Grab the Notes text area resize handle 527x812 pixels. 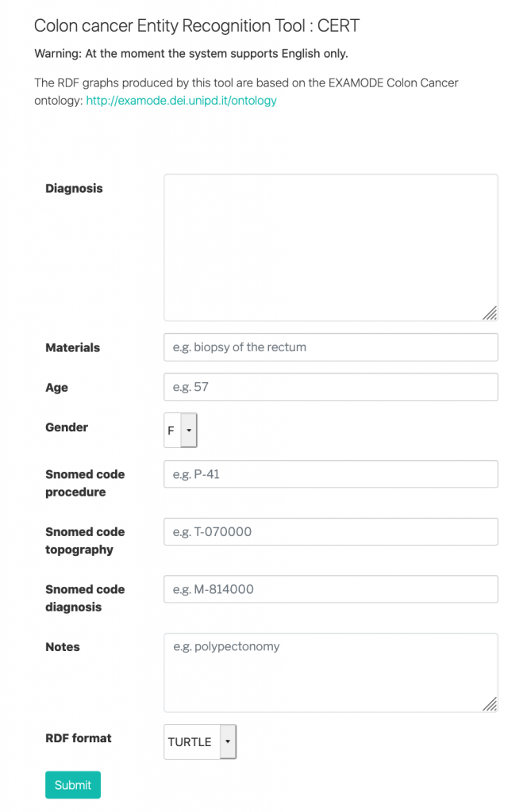pos(490,704)
